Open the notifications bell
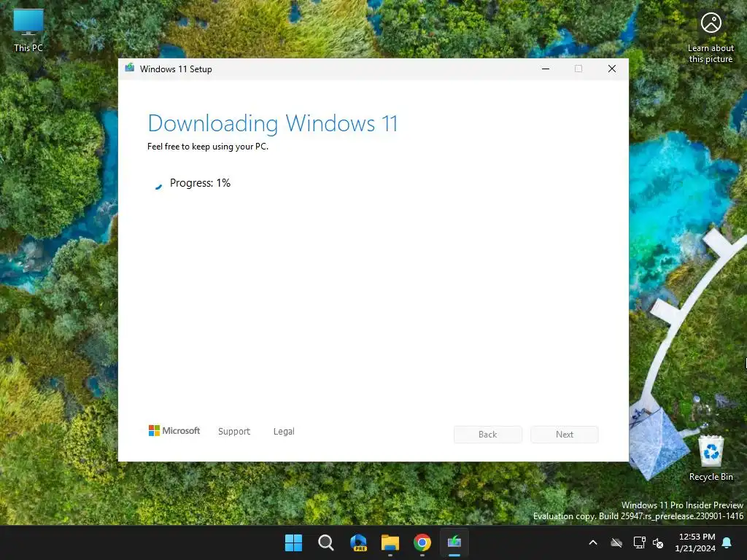 [x=727, y=542]
